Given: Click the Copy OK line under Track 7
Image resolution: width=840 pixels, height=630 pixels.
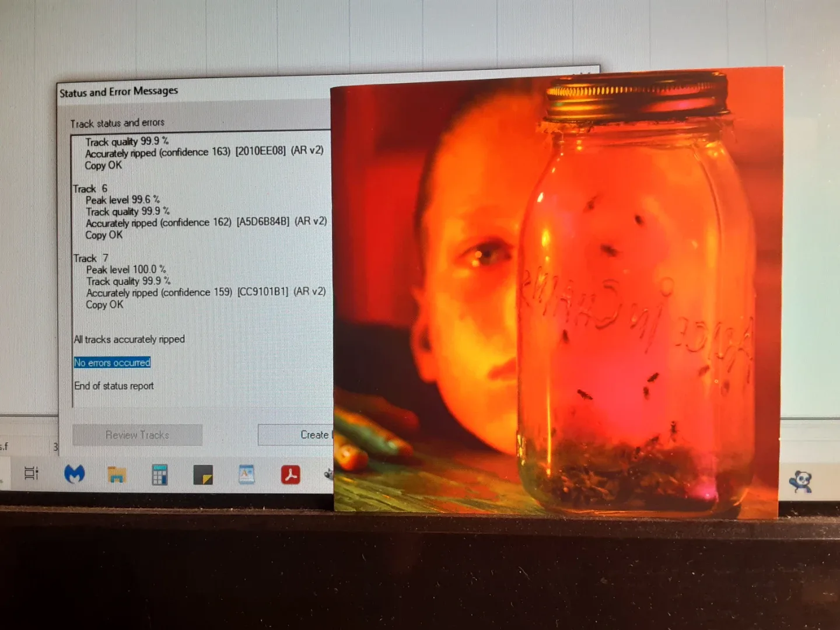Looking at the screenshot, I should click(104, 304).
